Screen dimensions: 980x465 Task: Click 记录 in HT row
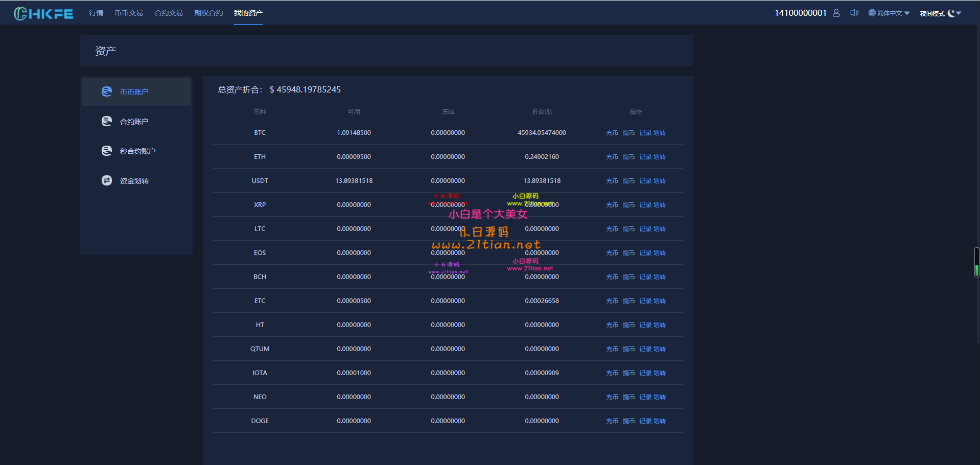pyautogui.click(x=645, y=325)
